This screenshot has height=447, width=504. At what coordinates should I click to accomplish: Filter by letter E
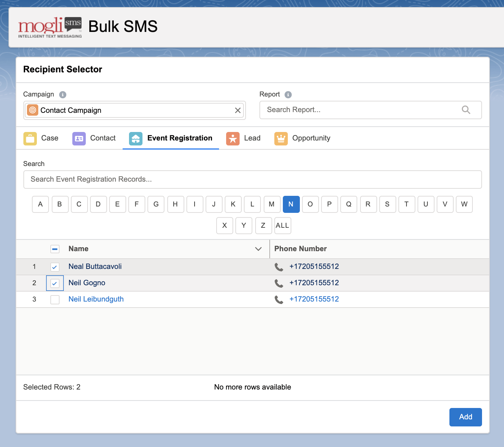coord(117,204)
